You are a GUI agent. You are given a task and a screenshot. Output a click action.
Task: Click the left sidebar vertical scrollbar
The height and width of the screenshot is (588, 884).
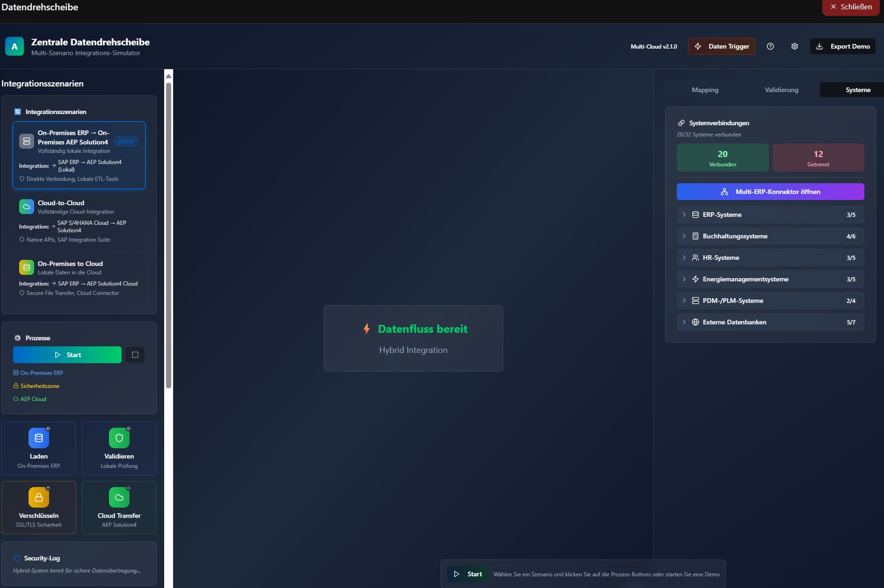(x=168, y=234)
